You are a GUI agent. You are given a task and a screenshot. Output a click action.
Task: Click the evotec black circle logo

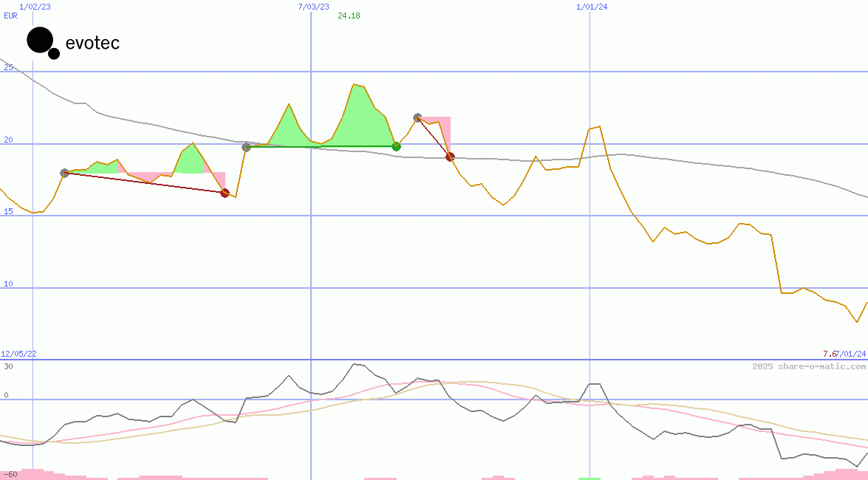click(x=41, y=41)
